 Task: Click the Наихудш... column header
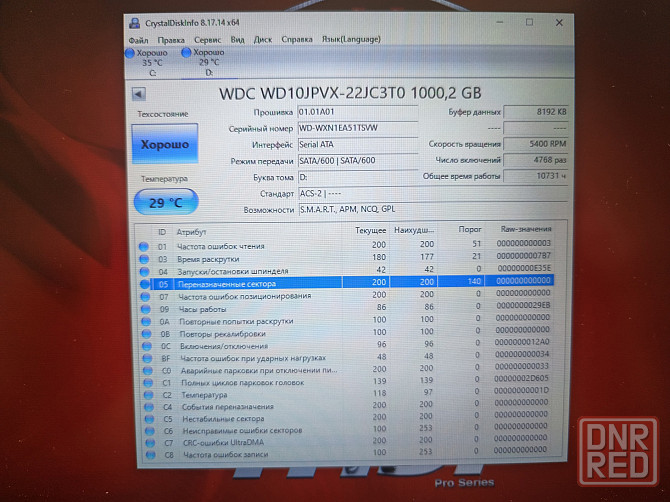[414, 230]
